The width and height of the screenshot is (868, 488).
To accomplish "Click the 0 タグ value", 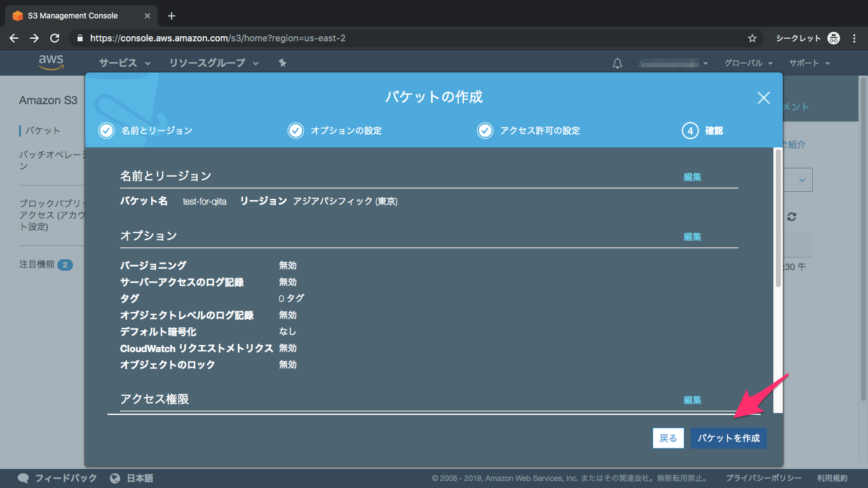I will point(292,299).
